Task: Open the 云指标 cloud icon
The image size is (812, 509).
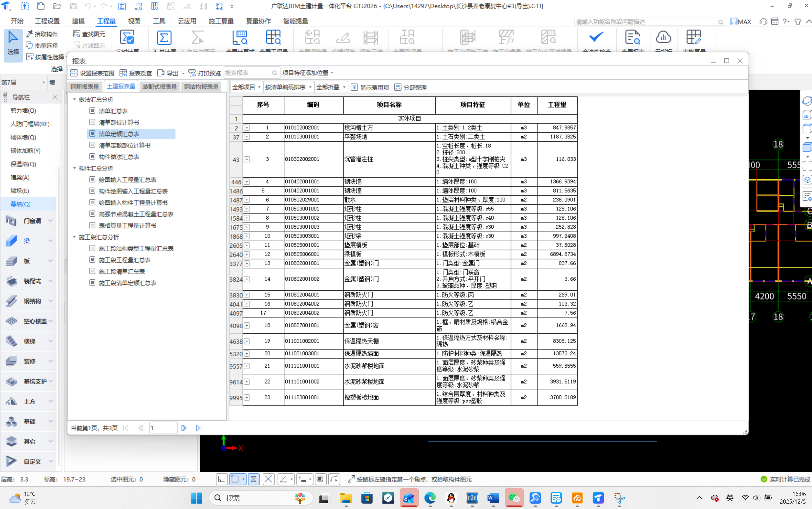Action: pos(663,37)
